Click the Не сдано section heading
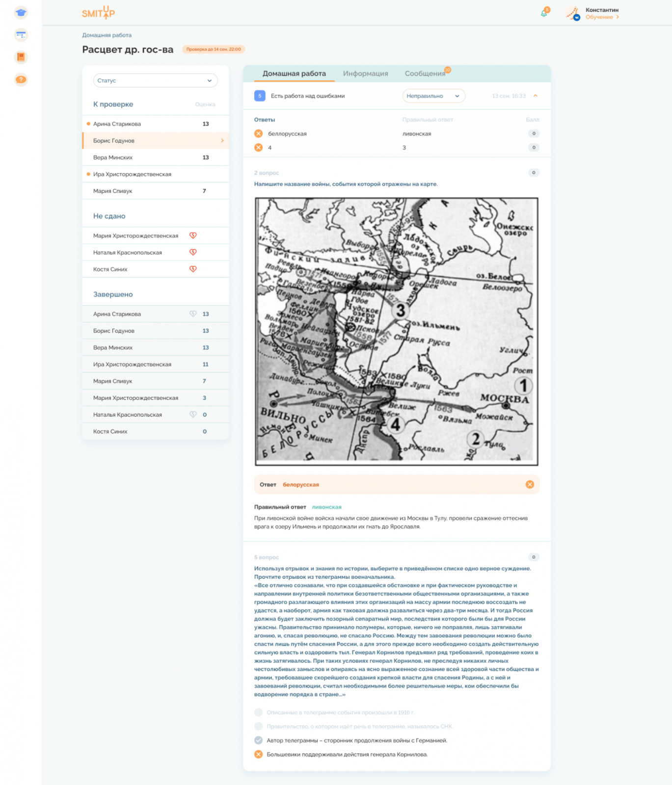672x785 pixels. point(109,216)
